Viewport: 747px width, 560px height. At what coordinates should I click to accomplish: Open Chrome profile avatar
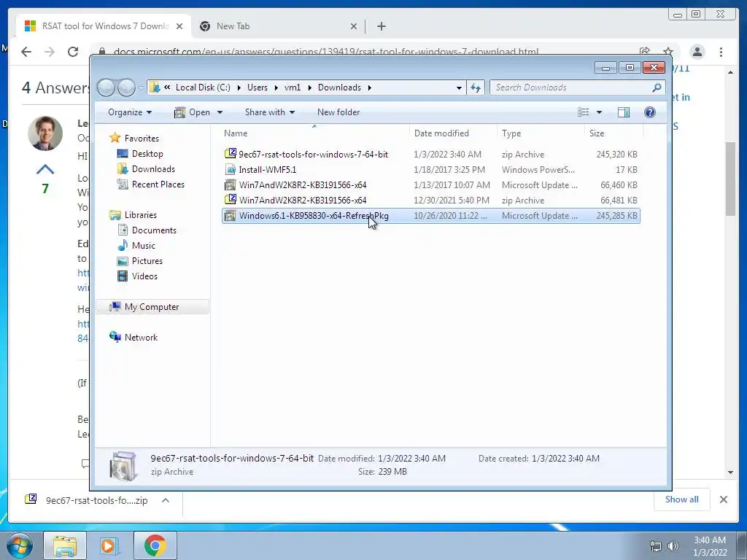(x=697, y=52)
